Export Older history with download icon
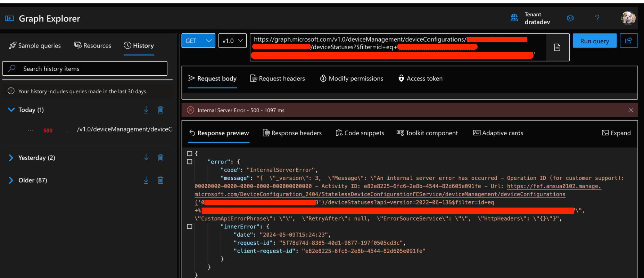Image resolution: width=644 pixels, height=278 pixels. coord(146,180)
